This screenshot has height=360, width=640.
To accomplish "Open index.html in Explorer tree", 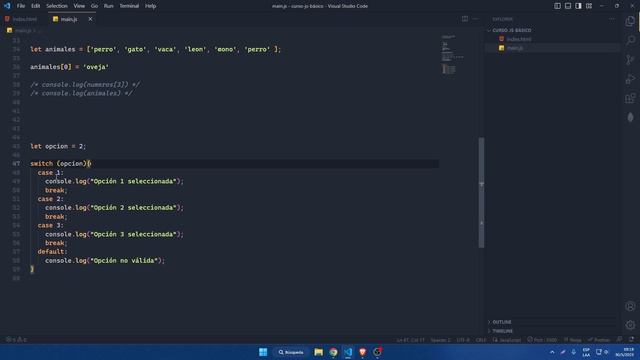I will click(x=519, y=39).
